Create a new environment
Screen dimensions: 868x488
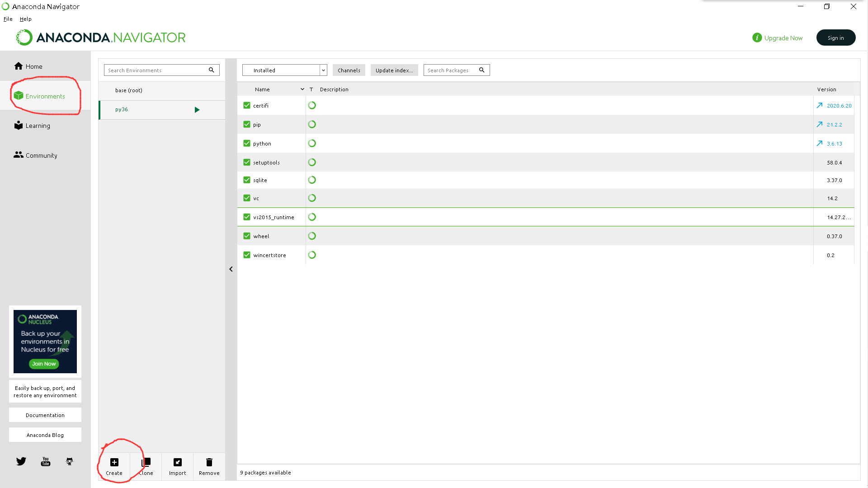(x=113, y=466)
